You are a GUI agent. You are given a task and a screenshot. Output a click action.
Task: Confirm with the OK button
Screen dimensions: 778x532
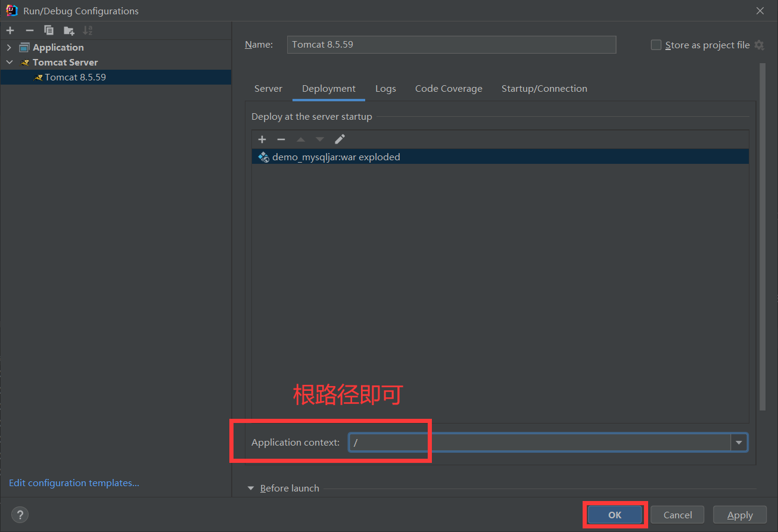click(615, 515)
